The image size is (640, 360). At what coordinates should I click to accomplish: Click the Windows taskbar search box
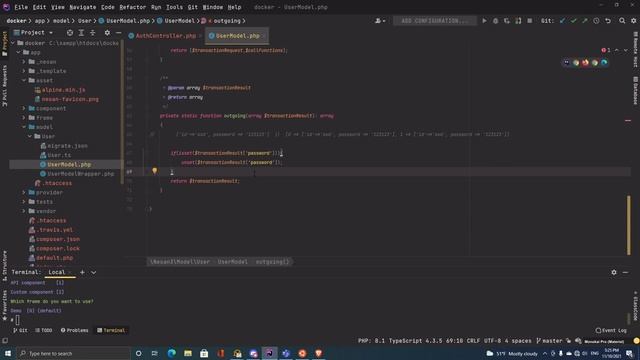pyautogui.click(x=73, y=353)
